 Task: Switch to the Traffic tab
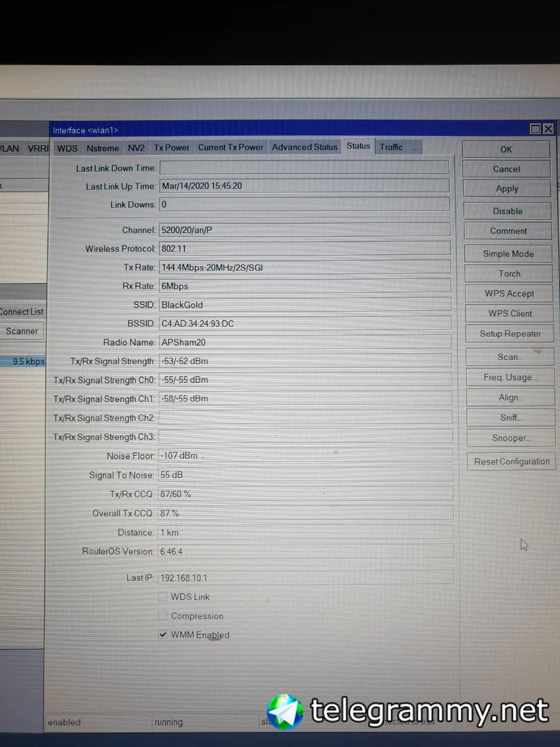[x=391, y=147]
